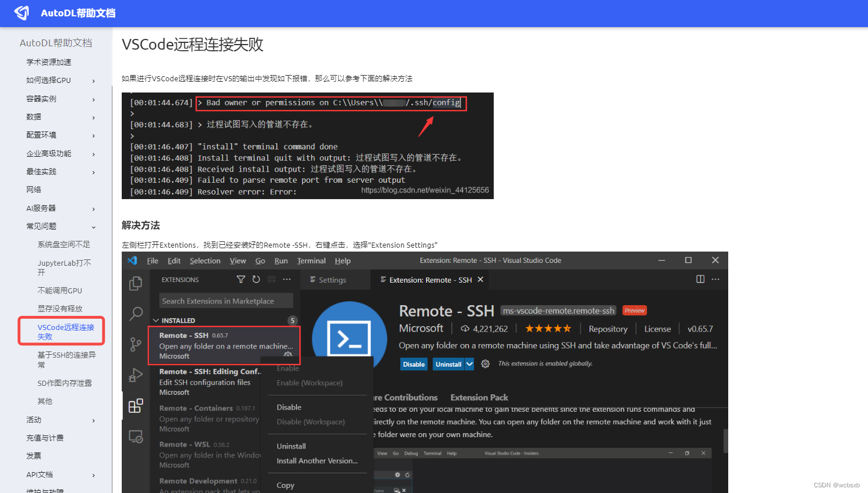Open Remote Explorer icon in activity bar
This screenshot has width=868, height=493.
coord(136,436)
